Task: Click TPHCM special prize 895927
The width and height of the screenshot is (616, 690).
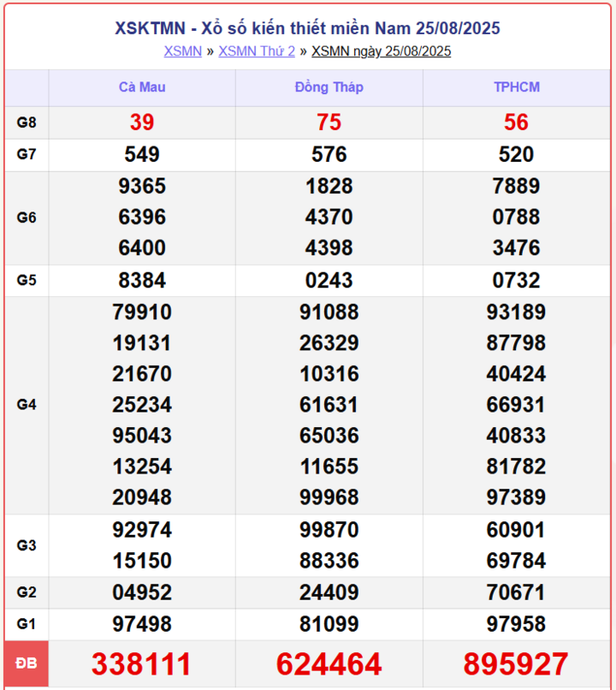Action: (x=516, y=664)
